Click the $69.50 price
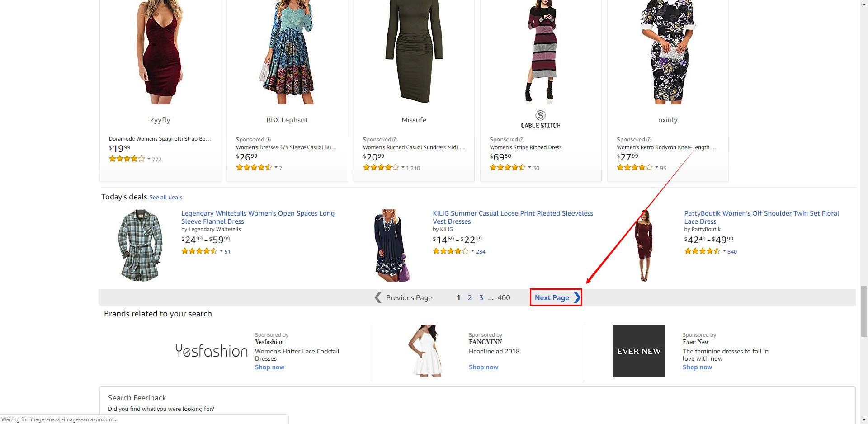This screenshot has height=424, width=868. click(500, 157)
